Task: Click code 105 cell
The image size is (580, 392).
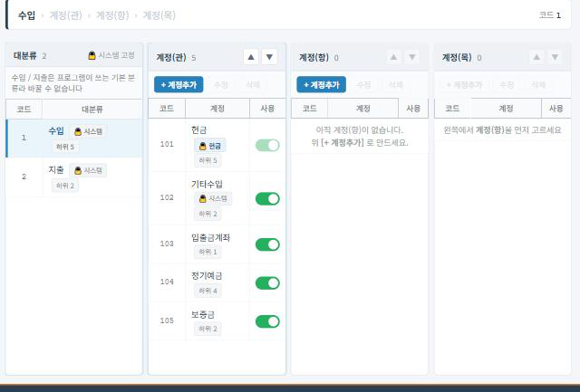Action: point(167,320)
